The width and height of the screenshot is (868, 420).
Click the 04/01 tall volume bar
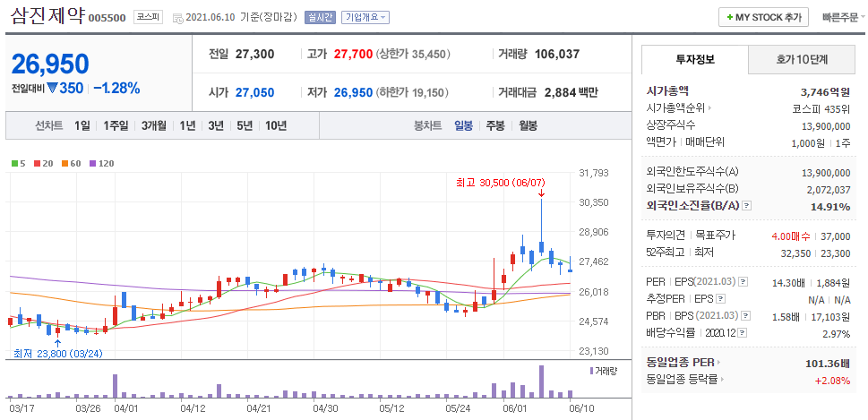[x=116, y=386]
